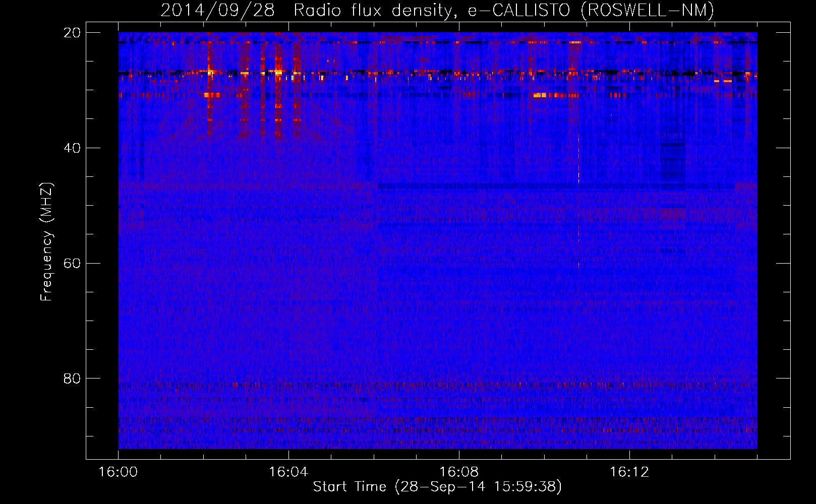This screenshot has height=504, width=816.
Task: Click the radio flux spectrogram plot area
Action: click(x=438, y=240)
